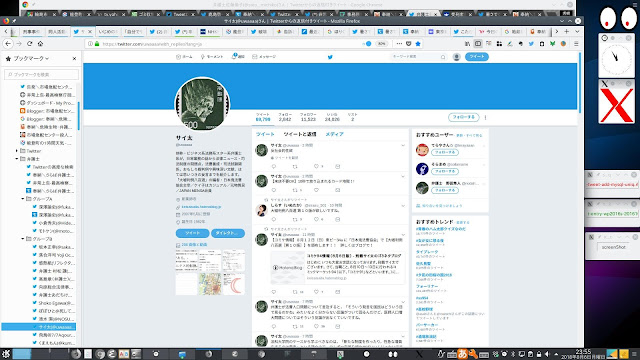Show site information icon in address bar
Viewport: 640px width, 360px height.
pyautogui.click(x=90, y=44)
